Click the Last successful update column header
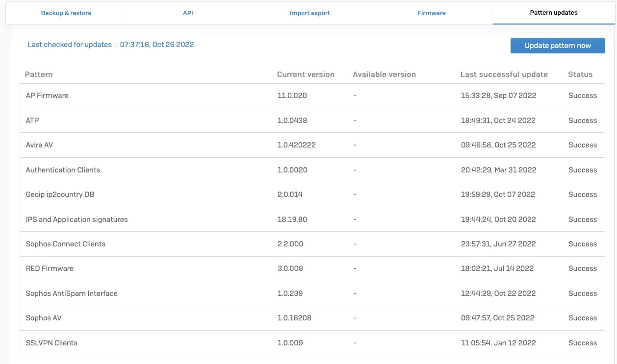The image size is (617, 364). tap(504, 74)
